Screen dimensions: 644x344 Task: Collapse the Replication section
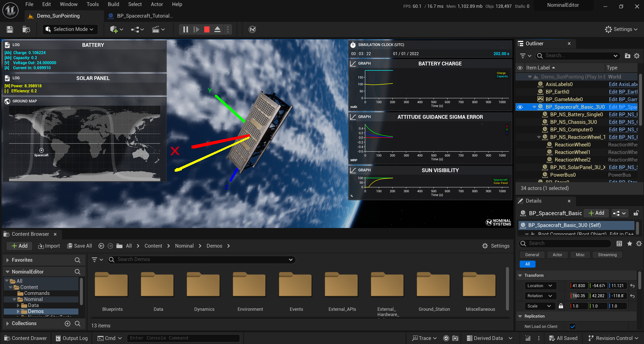pos(520,316)
